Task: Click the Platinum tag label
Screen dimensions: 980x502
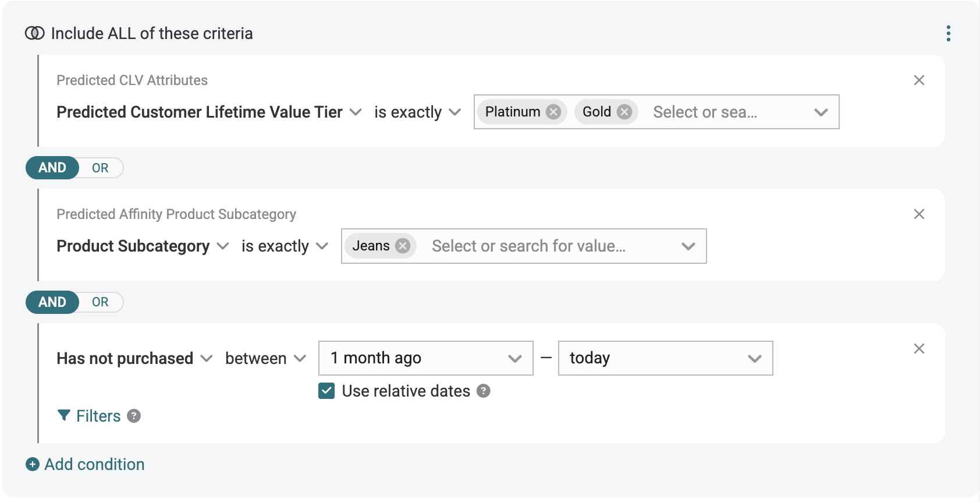Action: (x=513, y=112)
